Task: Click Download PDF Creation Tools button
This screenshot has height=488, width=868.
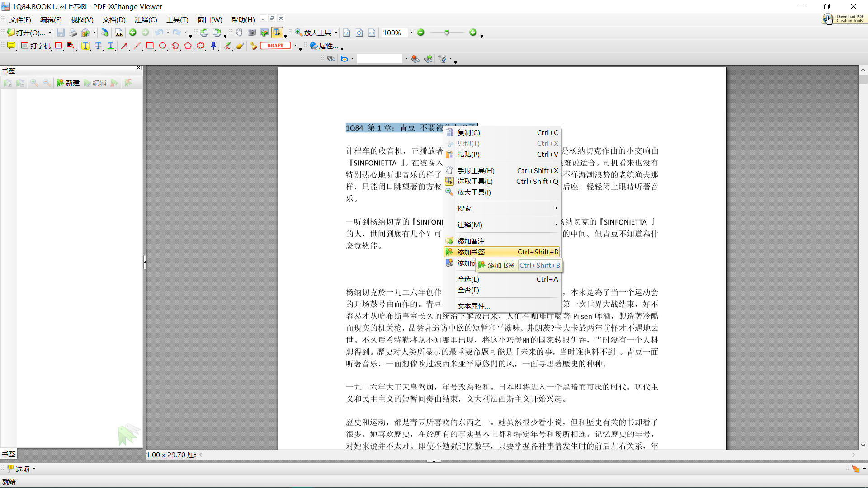Action: [844, 19]
